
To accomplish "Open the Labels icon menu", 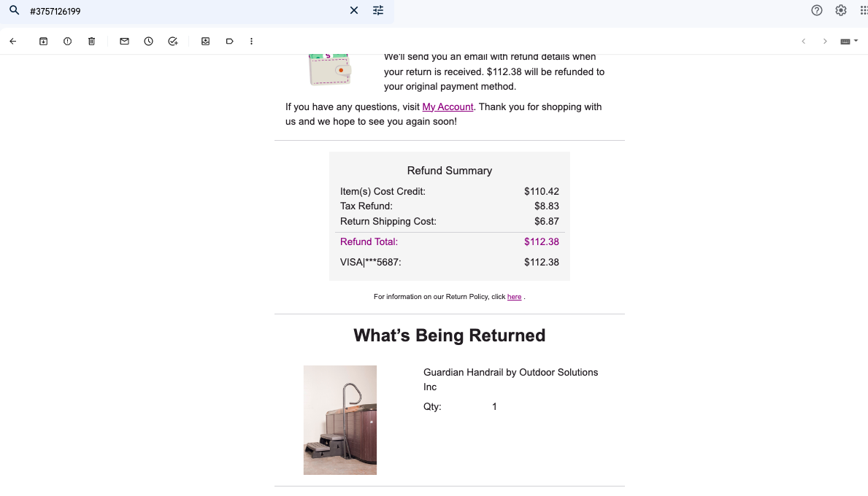I will click(230, 42).
